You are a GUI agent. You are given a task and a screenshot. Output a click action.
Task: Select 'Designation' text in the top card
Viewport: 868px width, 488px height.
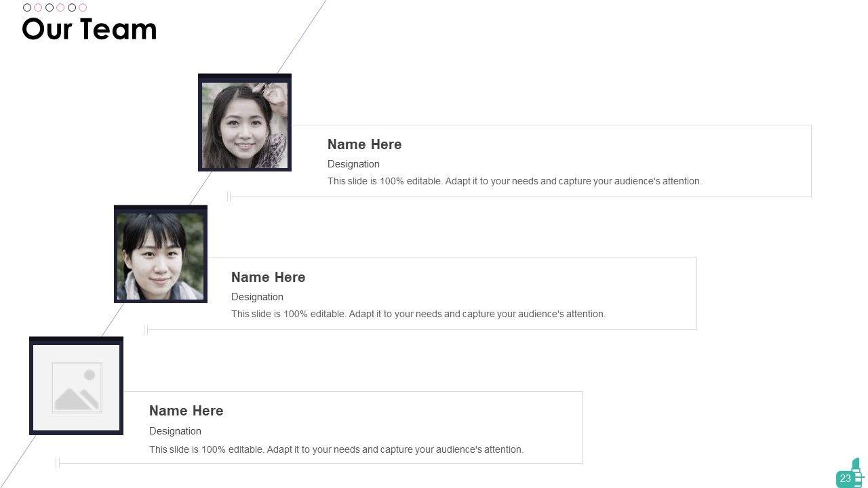(x=353, y=164)
